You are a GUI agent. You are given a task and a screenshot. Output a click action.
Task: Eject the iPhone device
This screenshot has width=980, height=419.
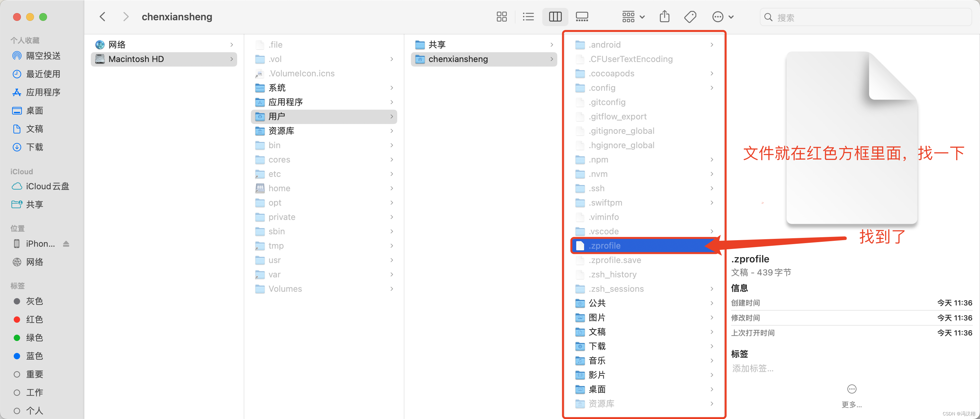pyautogui.click(x=66, y=243)
